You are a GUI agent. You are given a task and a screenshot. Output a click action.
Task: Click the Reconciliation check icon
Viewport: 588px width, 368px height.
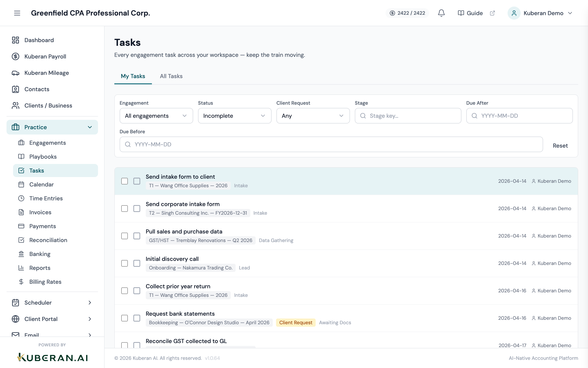21,240
